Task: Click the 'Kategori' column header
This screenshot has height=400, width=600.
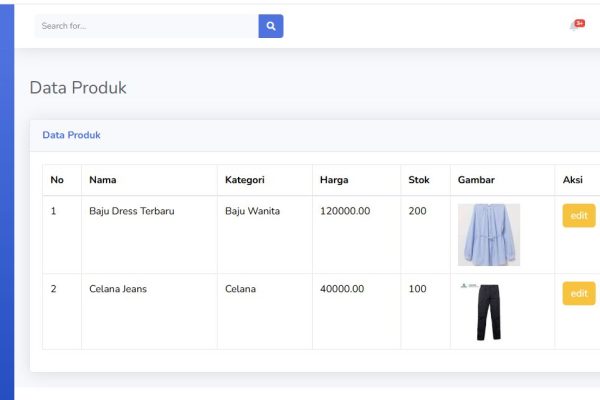Action: [244, 180]
